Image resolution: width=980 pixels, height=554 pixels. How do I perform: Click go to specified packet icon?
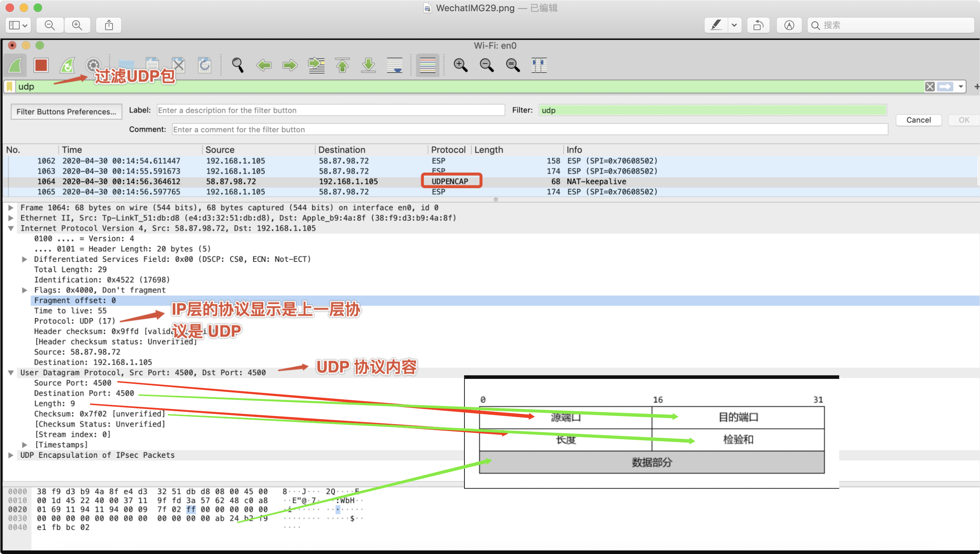(x=317, y=65)
